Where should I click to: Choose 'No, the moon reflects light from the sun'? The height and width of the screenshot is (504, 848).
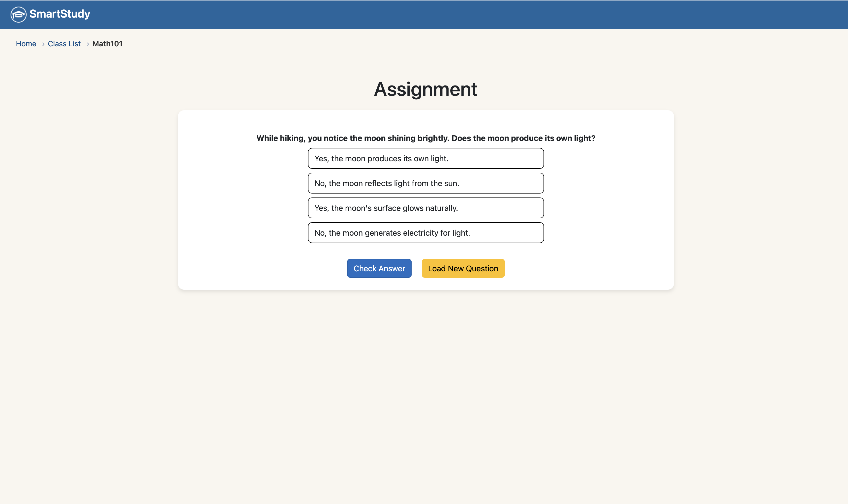[x=426, y=183]
